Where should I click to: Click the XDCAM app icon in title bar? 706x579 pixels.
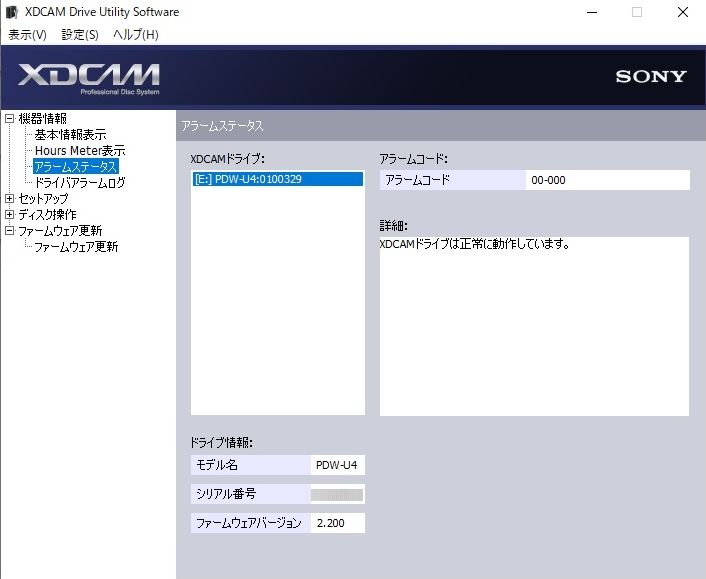[x=12, y=12]
